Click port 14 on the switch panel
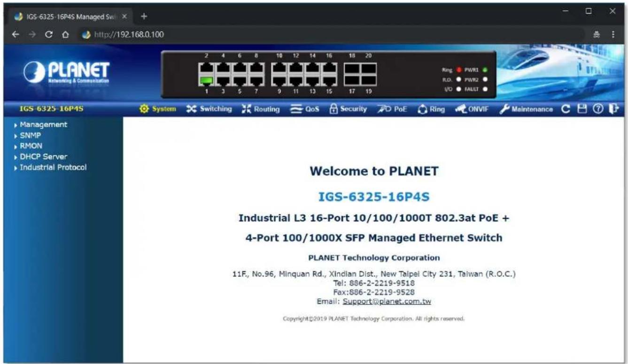Image resolution: width=628 pixels, height=364 pixels. [312, 68]
